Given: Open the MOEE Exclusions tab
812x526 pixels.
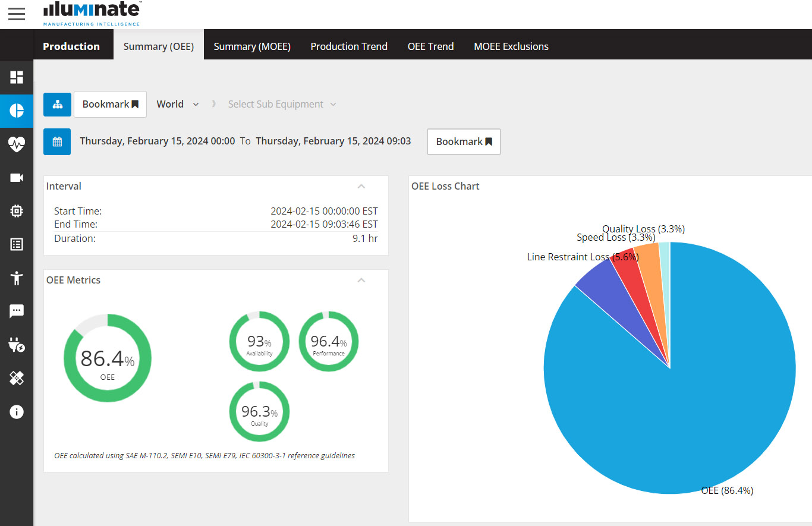Looking at the screenshot, I should point(511,46).
